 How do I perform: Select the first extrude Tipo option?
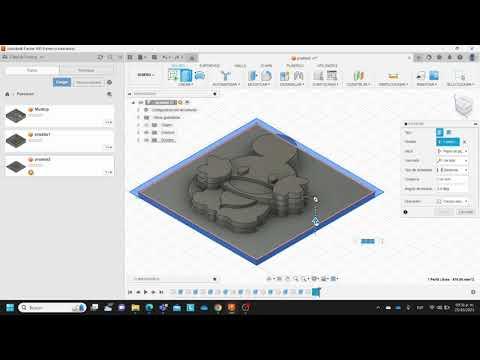[x=440, y=132]
